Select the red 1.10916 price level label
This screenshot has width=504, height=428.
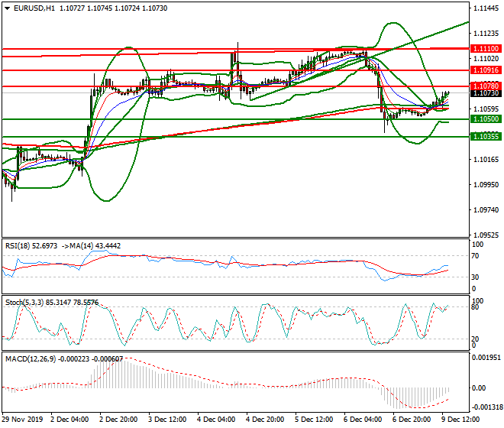[486, 70]
